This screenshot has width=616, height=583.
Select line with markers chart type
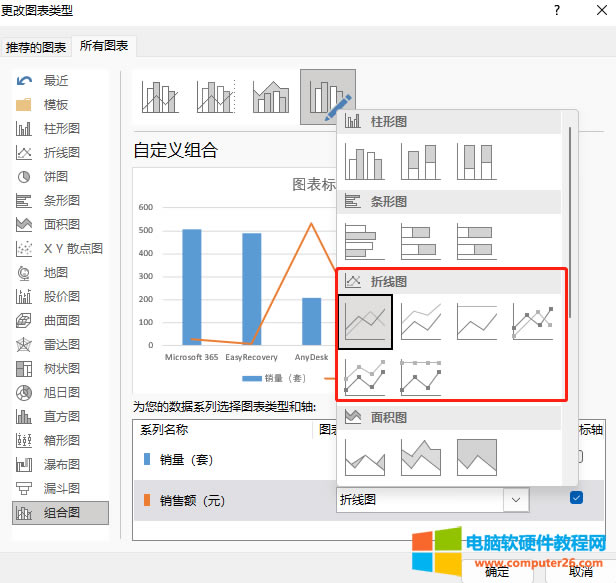tap(532, 321)
